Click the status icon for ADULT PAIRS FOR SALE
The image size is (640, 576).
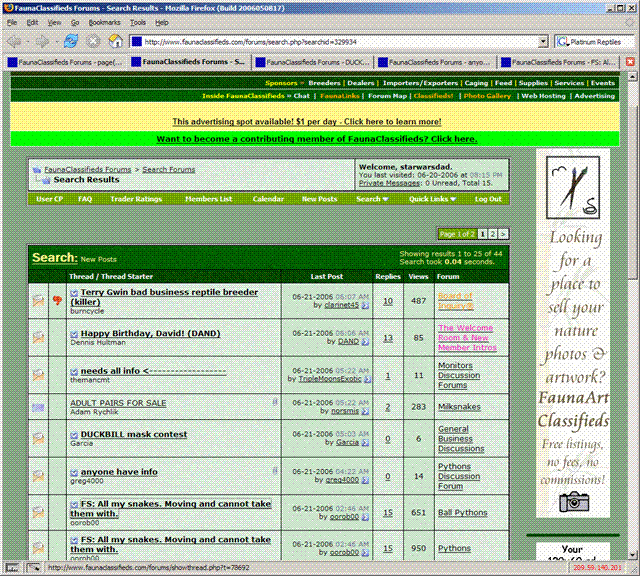click(38, 407)
